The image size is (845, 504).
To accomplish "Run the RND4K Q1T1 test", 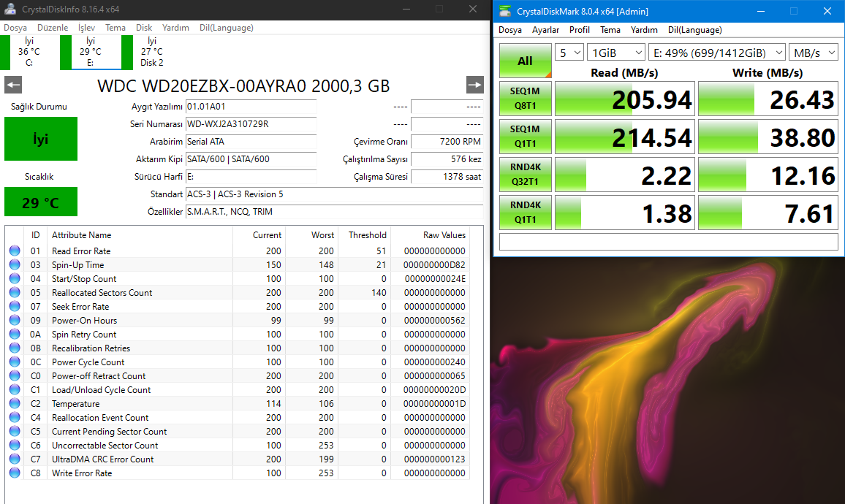I will [526, 212].
